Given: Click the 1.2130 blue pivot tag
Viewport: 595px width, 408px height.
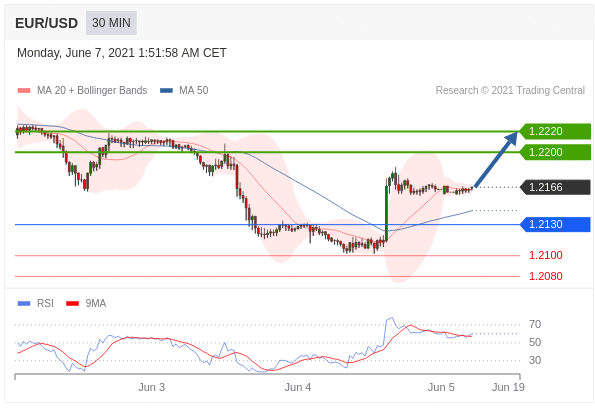Looking at the screenshot, I should pyautogui.click(x=555, y=224).
